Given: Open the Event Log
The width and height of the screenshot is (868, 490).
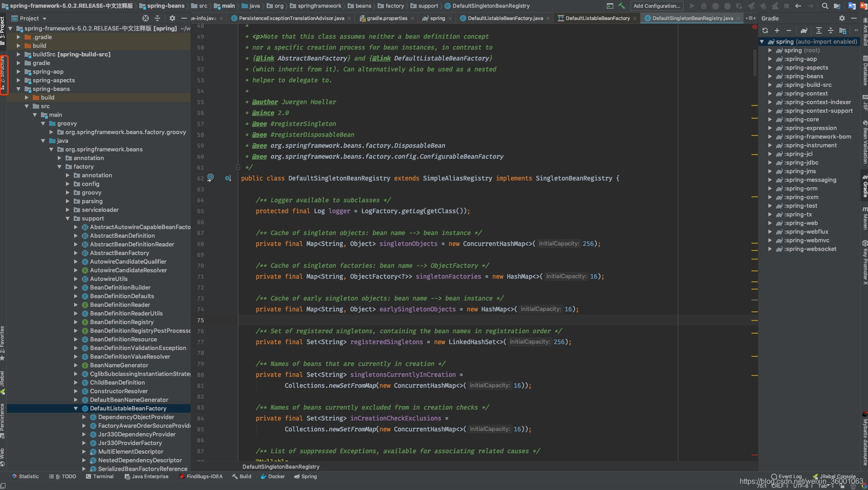Looking at the screenshot, I should pyautogui.click(x=787, y=476).
